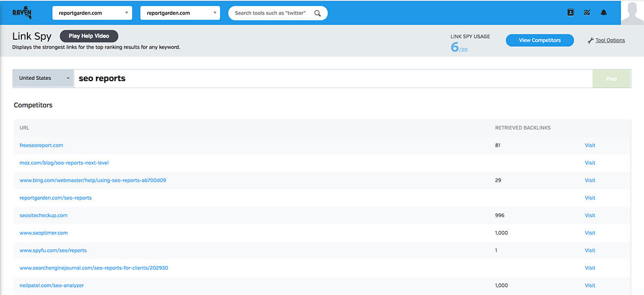Click Visit for seositecheckup.com
Viewport: 644px width, 295px height.
[590, 215]
